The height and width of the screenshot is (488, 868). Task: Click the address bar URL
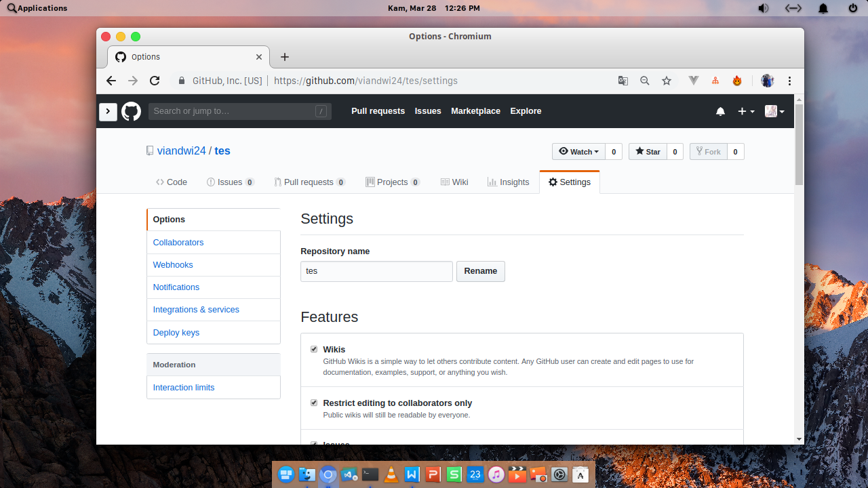point(366,81)
